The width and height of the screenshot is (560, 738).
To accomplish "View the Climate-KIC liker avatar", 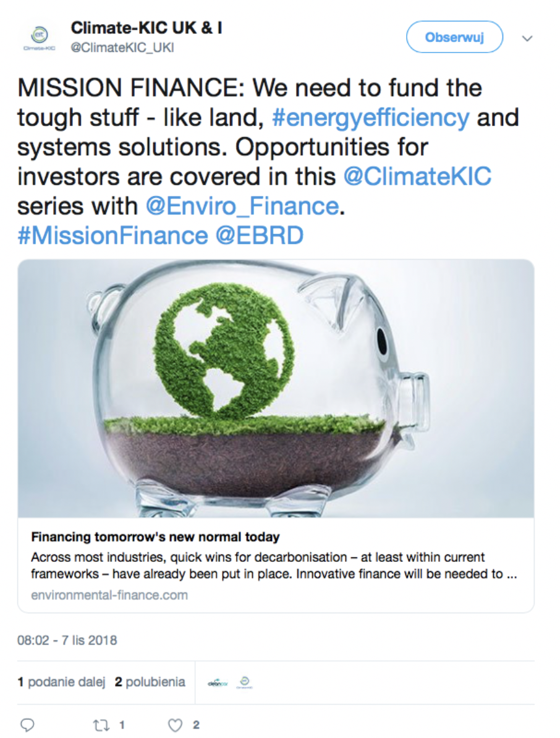I will [x=244, y=682].
